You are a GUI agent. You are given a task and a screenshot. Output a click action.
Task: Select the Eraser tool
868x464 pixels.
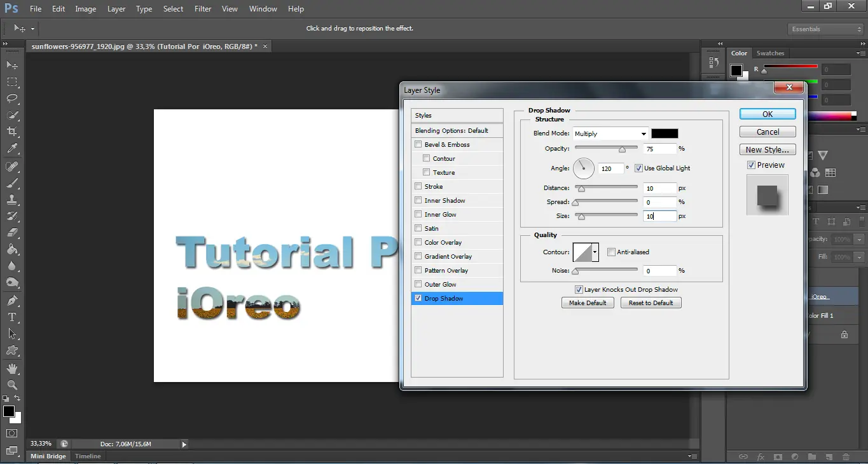(x=12, y=232)
